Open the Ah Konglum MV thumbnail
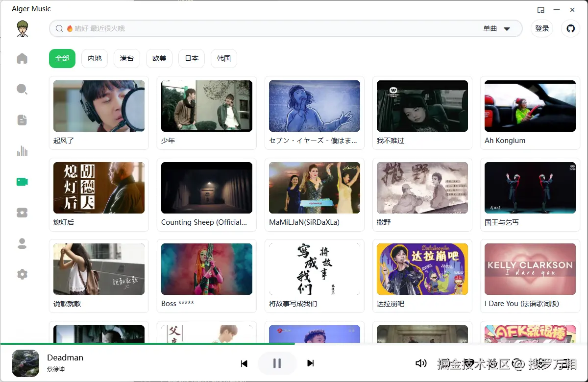The image size is (588, 382). pyautogui.click(x=530, y=106)
